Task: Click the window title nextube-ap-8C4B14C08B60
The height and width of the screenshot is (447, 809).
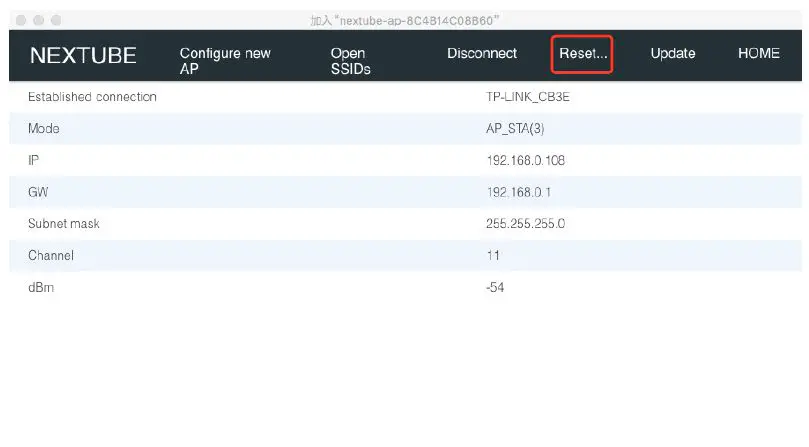Action: pyautogui.click(x=405, y=21)
